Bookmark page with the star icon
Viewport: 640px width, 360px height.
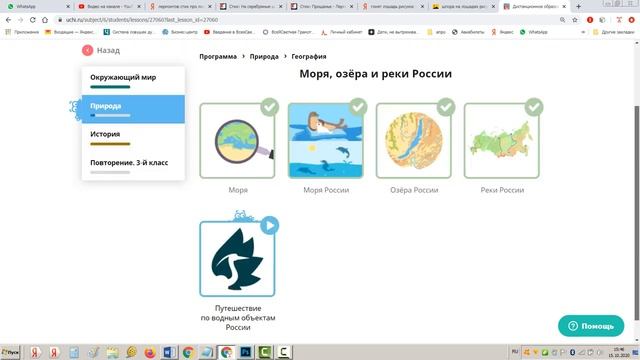pos(575,20)
